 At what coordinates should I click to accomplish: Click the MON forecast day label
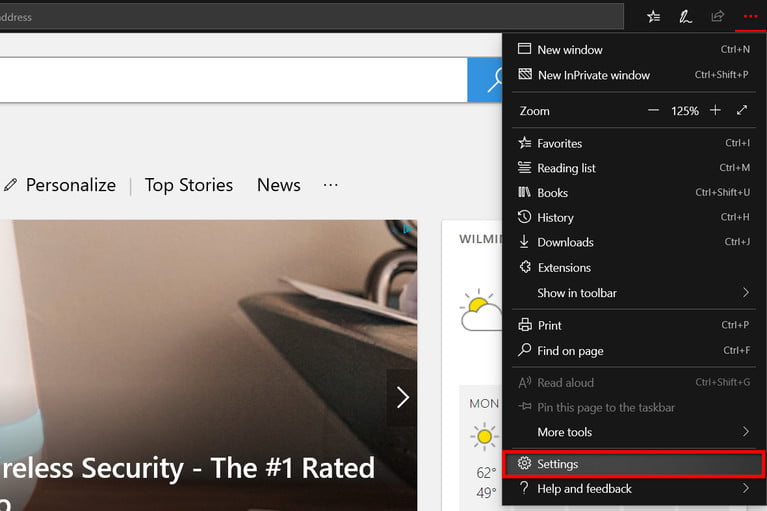484,403
